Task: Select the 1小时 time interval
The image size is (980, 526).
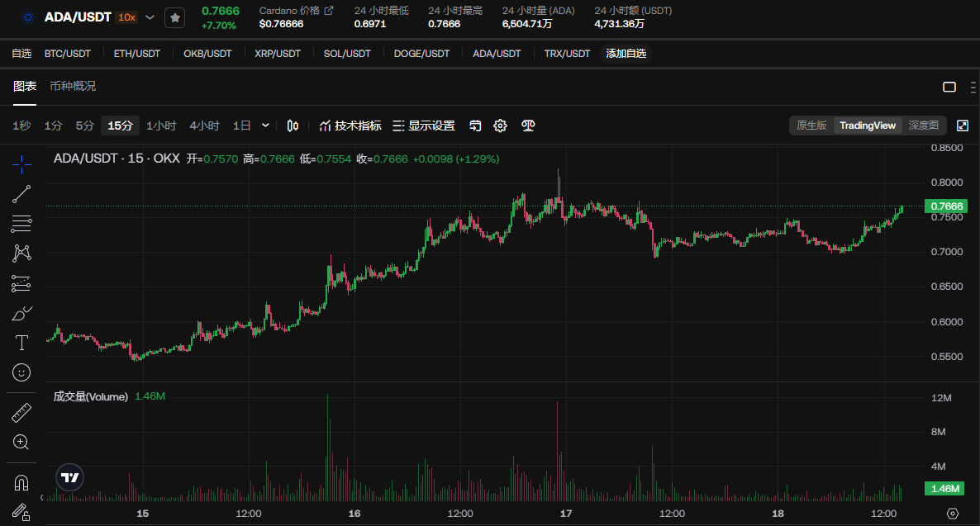Action: point(161,126)
